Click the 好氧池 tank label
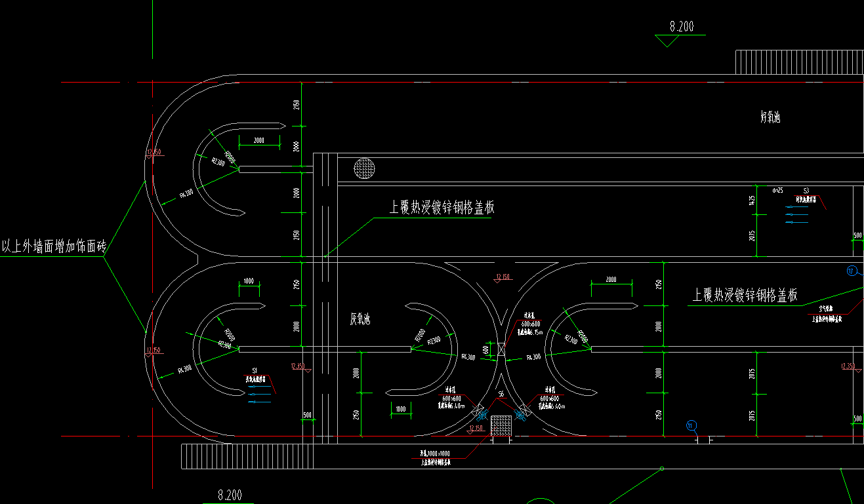Viewport: 864px width, 504px height. pos(770,117)
